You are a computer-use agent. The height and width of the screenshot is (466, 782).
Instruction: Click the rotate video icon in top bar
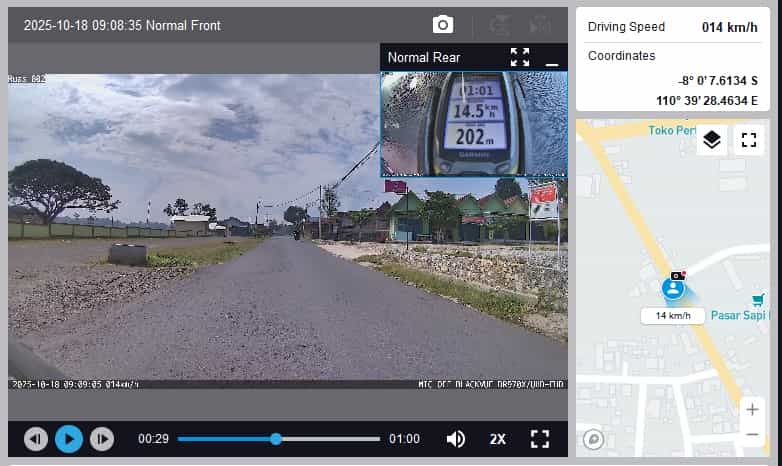500,25
